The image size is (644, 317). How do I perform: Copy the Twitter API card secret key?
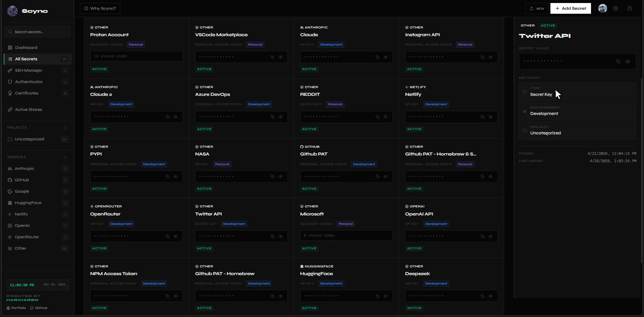tap(272, 237)
